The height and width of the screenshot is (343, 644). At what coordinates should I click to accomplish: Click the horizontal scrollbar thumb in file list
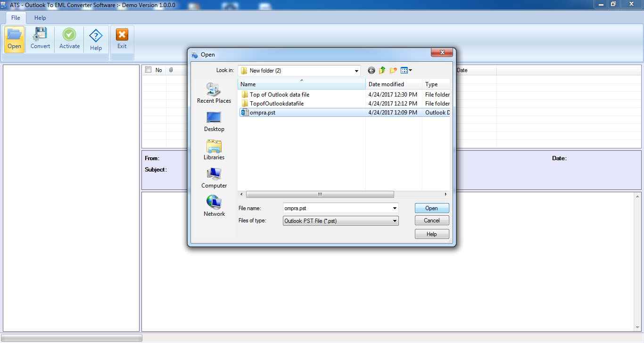pos(320,194)
